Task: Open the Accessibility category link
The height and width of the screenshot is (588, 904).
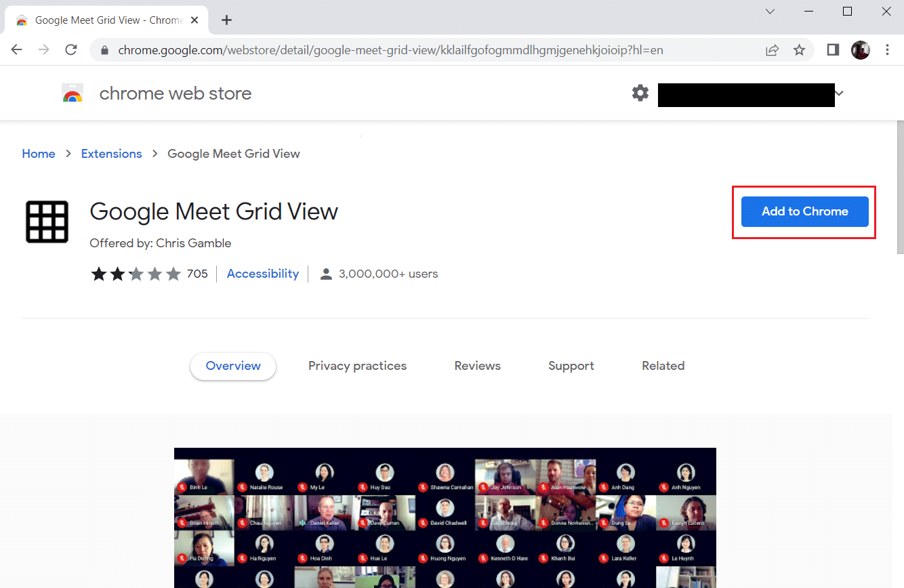Action: [x=263, y=274]
